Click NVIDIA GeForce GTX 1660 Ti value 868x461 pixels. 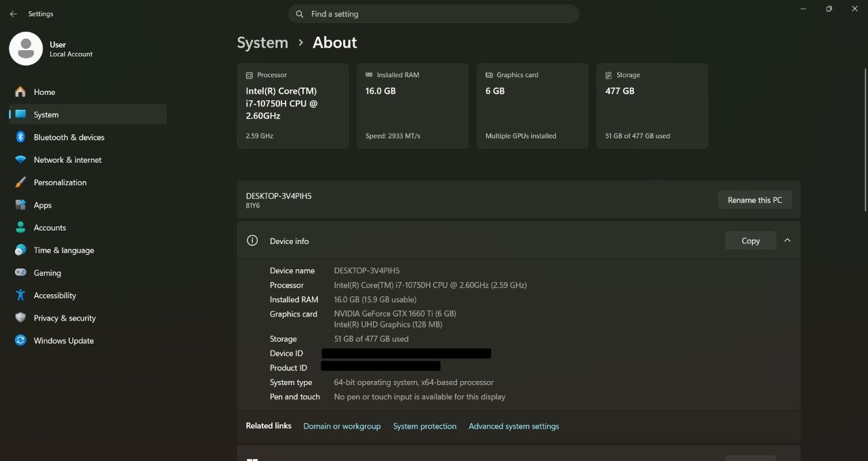point(395,314)
